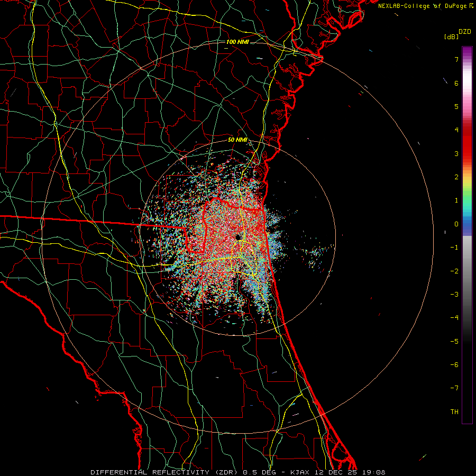The width and height of the screenshot is (476, 476).
Task: Click the ZDR color scale bar
Action: click(x=467, y=235)
